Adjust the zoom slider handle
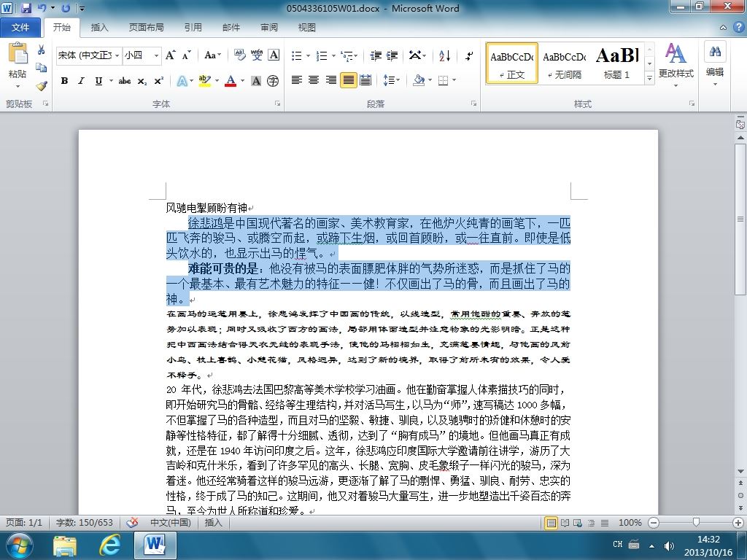 [x=696, y=523]
